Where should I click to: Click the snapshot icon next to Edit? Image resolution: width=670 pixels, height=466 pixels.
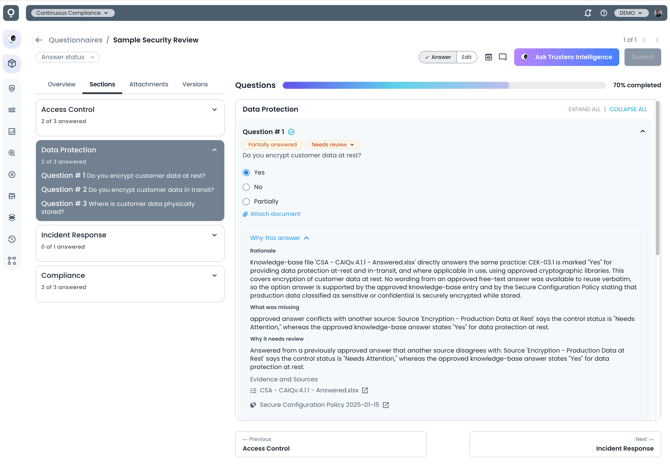pos(488,57)
